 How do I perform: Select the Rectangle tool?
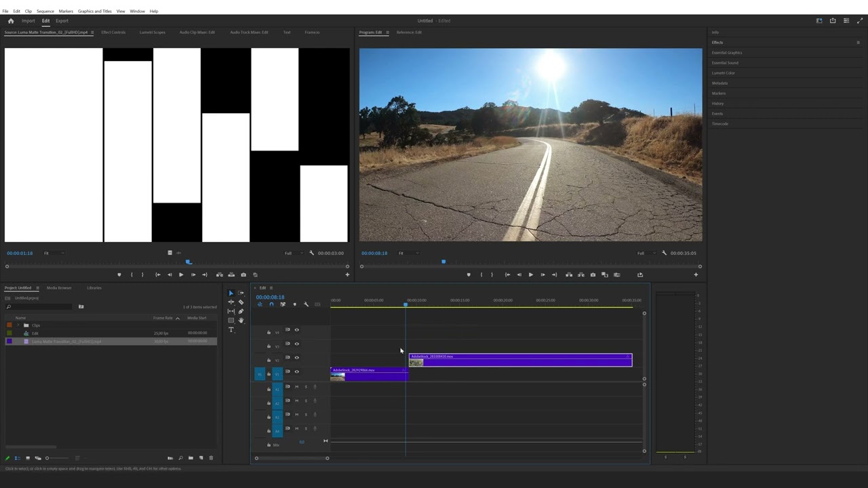click(x=231, y=320)
